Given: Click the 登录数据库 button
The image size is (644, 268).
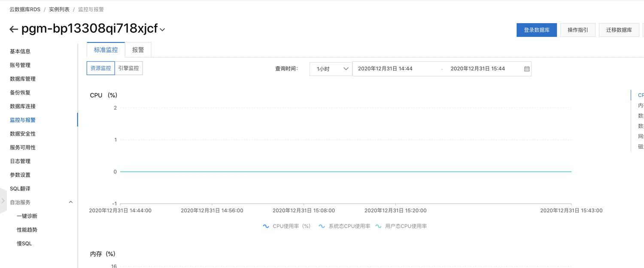Looking at the screenshot, I should pos(536,30).
